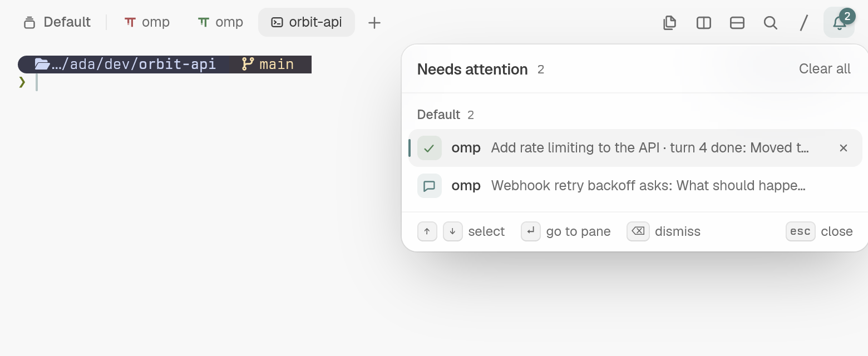Select the orbit-api terminal tab
The width and height of the screenshot is (868, 356).
click(x=307, y=22)
